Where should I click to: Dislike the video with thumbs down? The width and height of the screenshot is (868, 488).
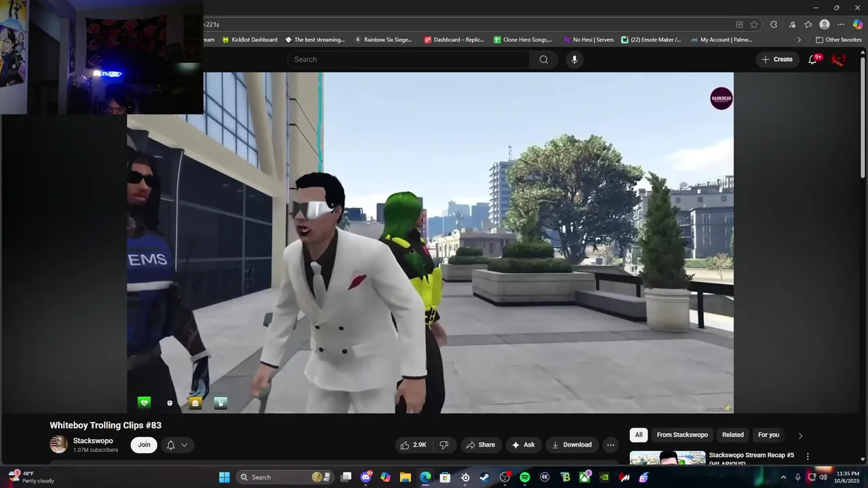point(444,445)
